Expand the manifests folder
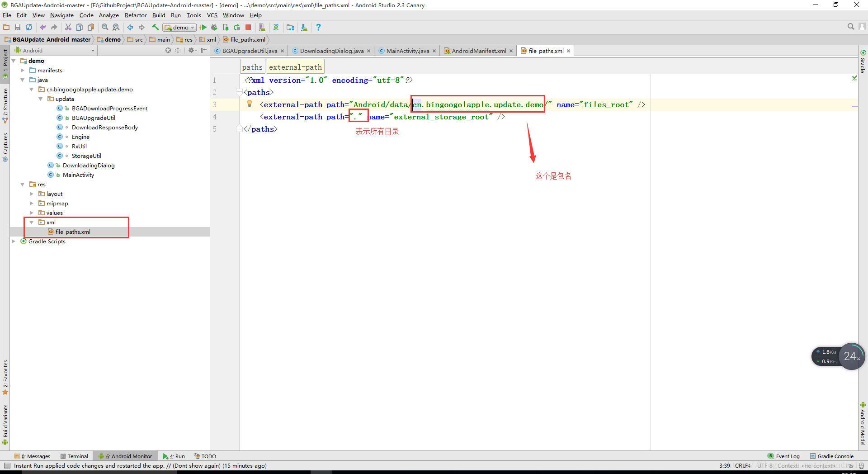 coord(23,70)
